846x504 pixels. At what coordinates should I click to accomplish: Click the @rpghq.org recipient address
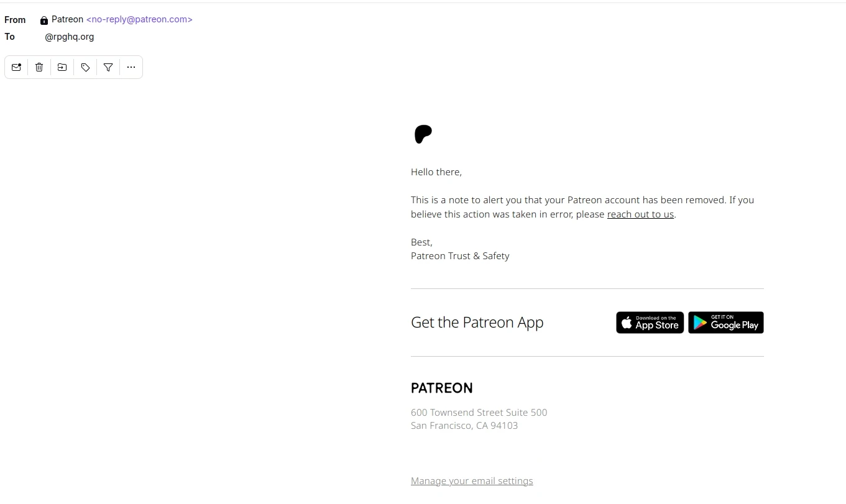(x=70, y=37)
